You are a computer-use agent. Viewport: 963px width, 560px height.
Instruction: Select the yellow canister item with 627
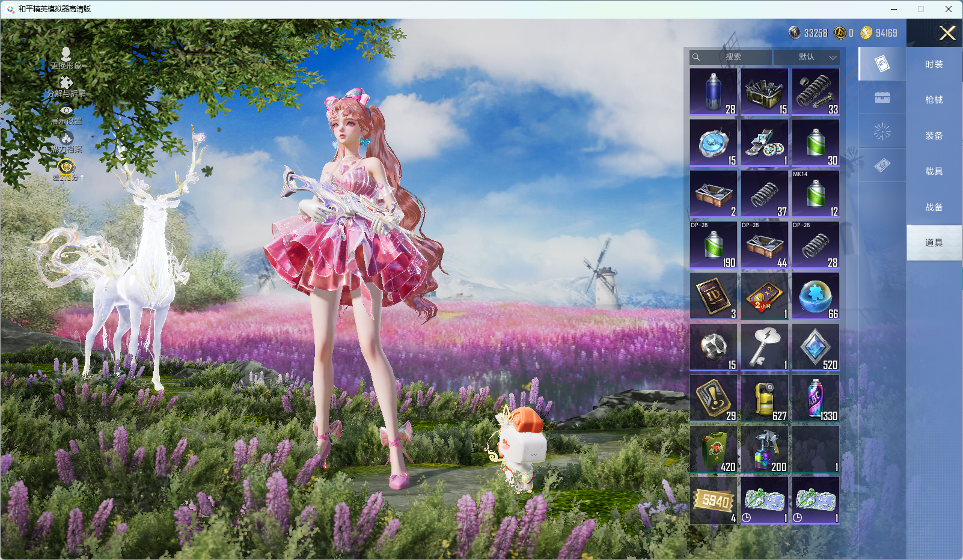click(765, 398)
